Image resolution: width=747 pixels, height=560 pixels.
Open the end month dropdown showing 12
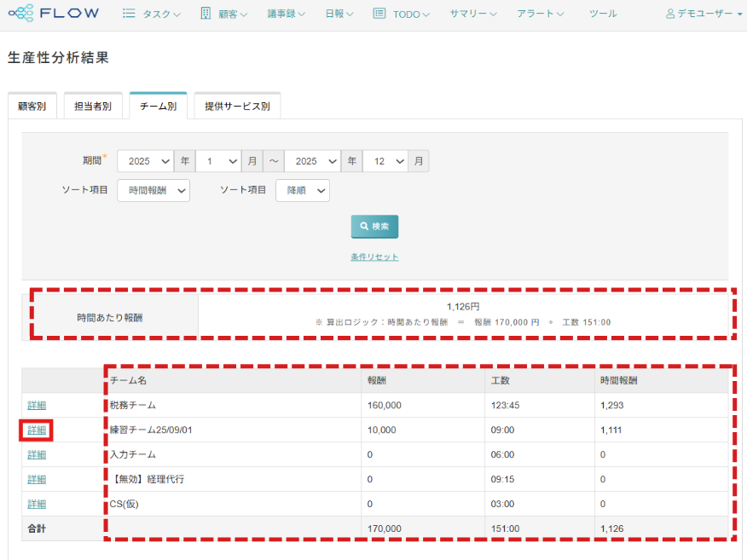(385, 161)
